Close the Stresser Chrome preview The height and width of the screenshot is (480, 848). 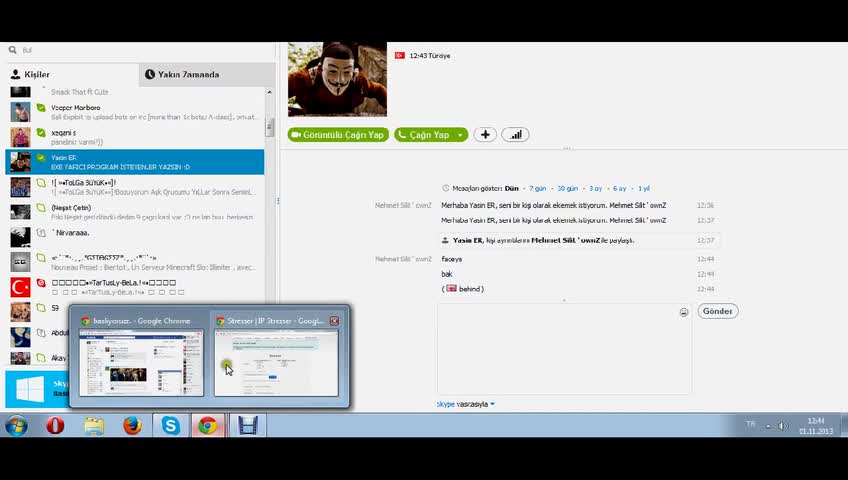334,321
